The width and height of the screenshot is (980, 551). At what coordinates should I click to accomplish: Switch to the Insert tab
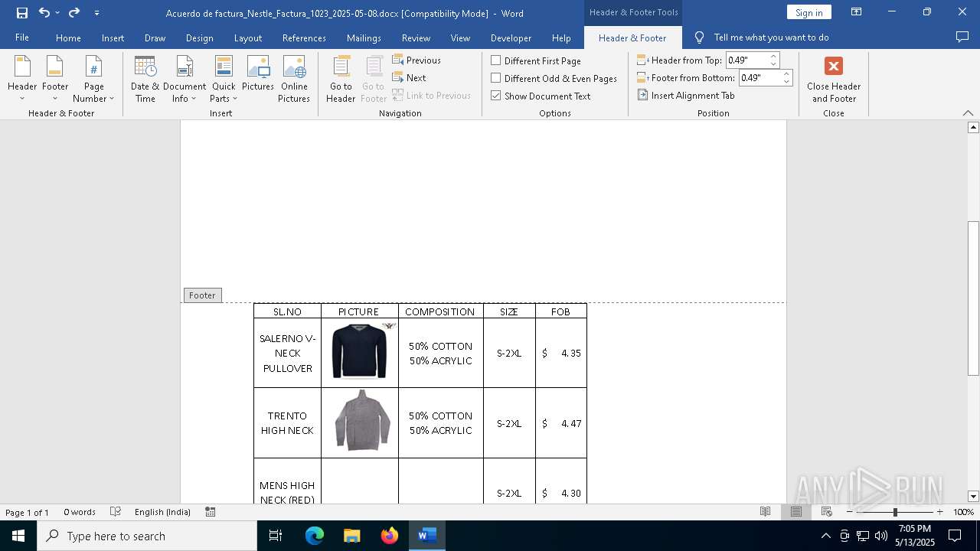[113, 37]
